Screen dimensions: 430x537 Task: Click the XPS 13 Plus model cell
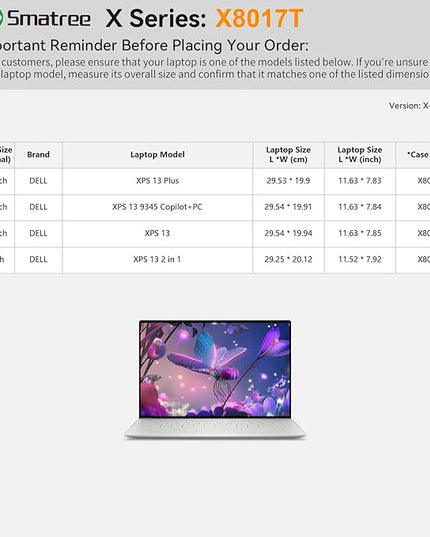[x=157, y=181]
